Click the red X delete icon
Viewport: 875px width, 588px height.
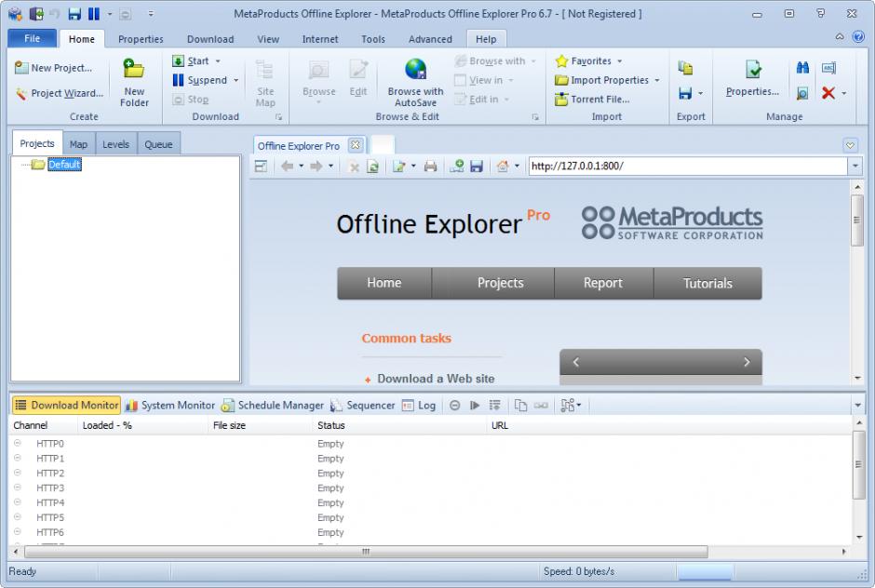[828, 93]
